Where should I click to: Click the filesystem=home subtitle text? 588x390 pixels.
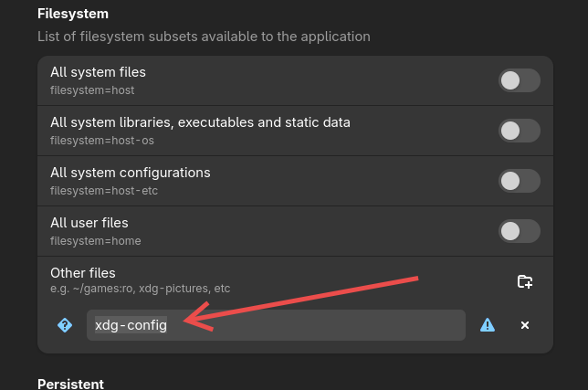pyautogui.click(x=96, y=241)
